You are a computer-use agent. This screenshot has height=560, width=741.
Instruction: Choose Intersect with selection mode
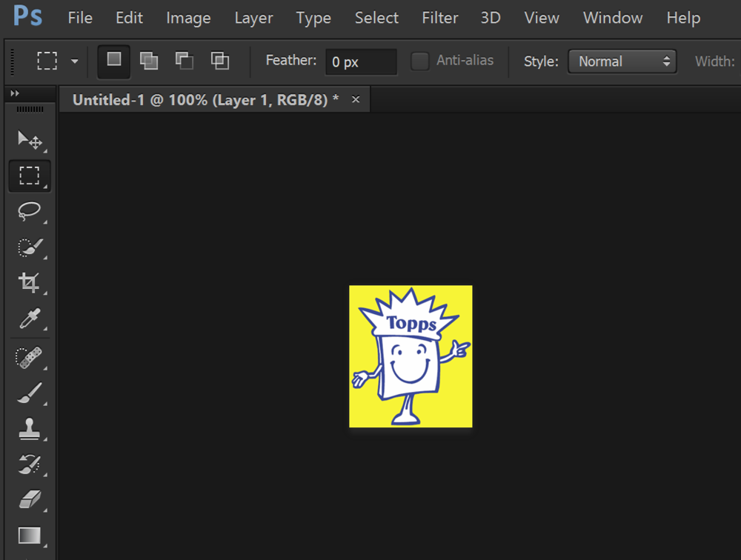point(220,61)
